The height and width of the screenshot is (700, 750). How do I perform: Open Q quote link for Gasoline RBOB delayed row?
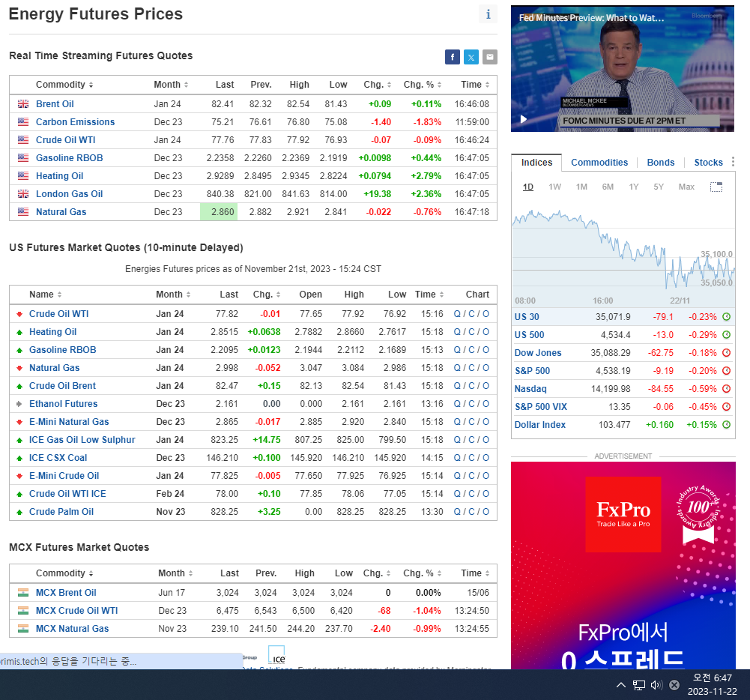point(457,350)
